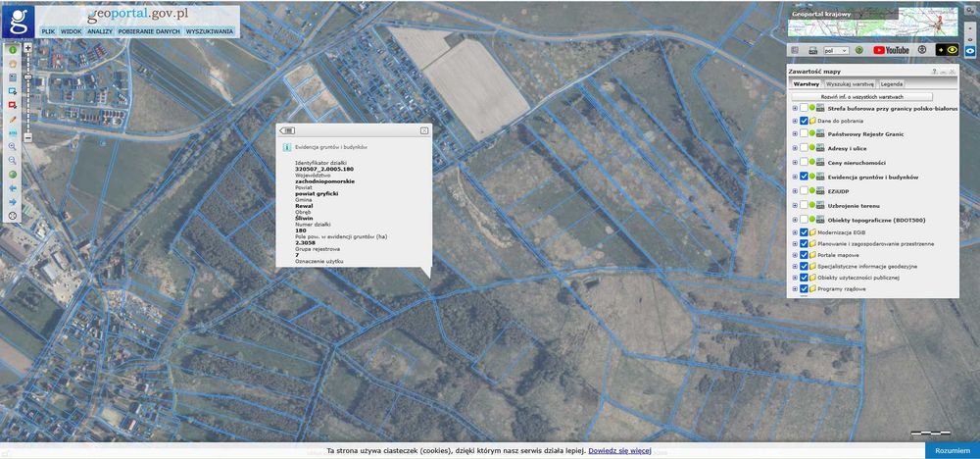Image resolution: width=980 pixels, height=459 pixels.
Task: Select the pencil drawing tool
Action: [x=13, y=119]
